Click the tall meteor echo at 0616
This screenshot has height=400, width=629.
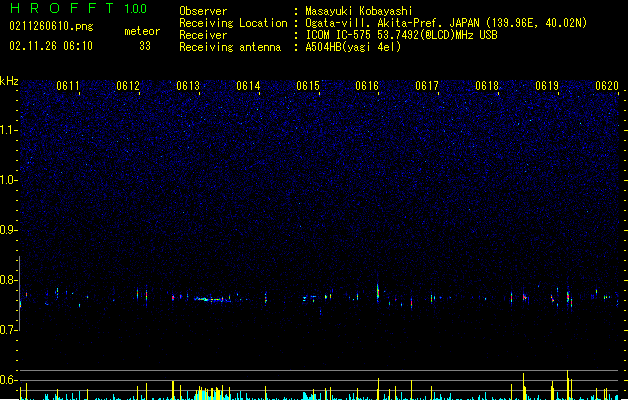click(378, 292)
